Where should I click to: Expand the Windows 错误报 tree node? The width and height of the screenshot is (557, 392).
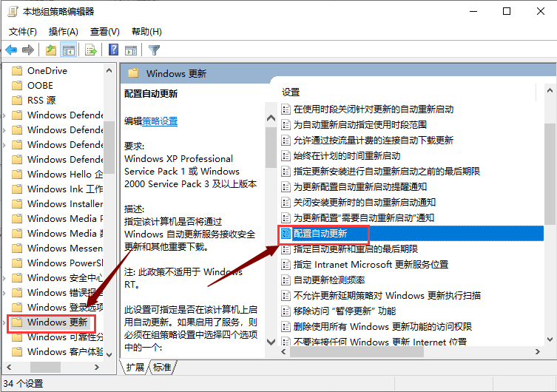tap(4, 293)
